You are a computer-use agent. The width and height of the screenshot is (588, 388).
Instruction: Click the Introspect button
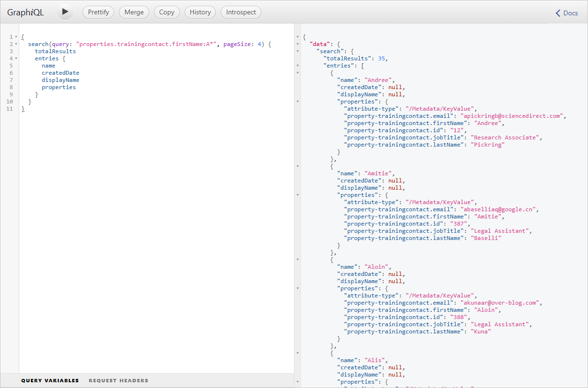coord(241,12)
